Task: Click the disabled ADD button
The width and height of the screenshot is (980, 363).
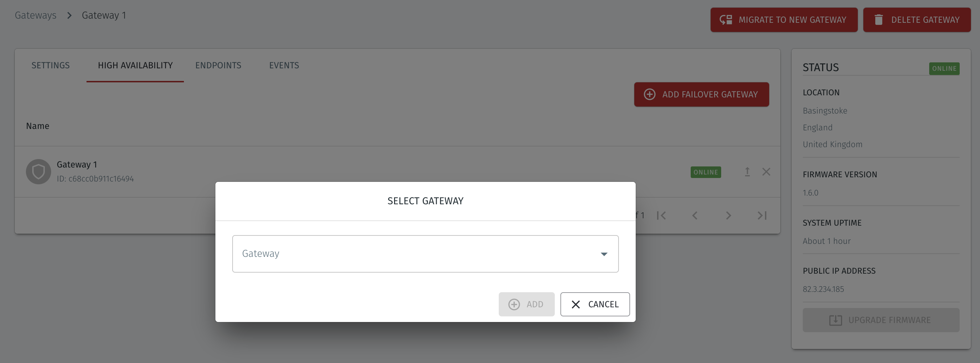Action: [x=526, y=304]
